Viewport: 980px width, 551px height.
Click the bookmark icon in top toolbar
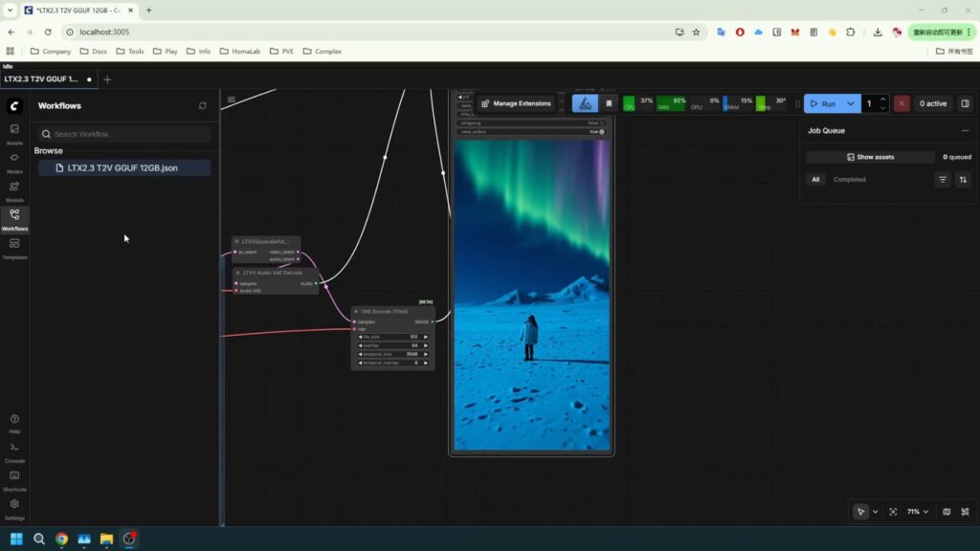(x=609, y=103)
